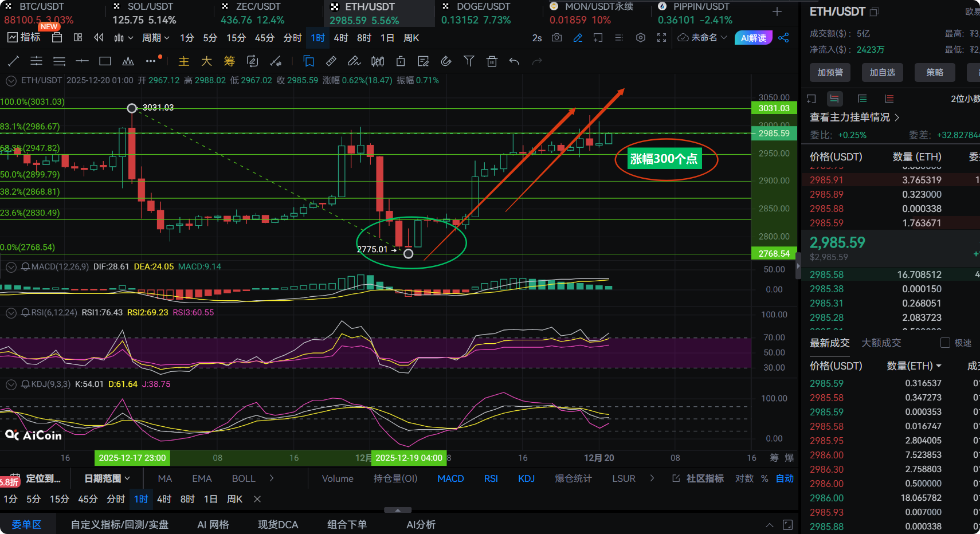Screen dimensions: 980x534
Task: Expand the 日期范围 date range dropdown
Action: point(107,478)
